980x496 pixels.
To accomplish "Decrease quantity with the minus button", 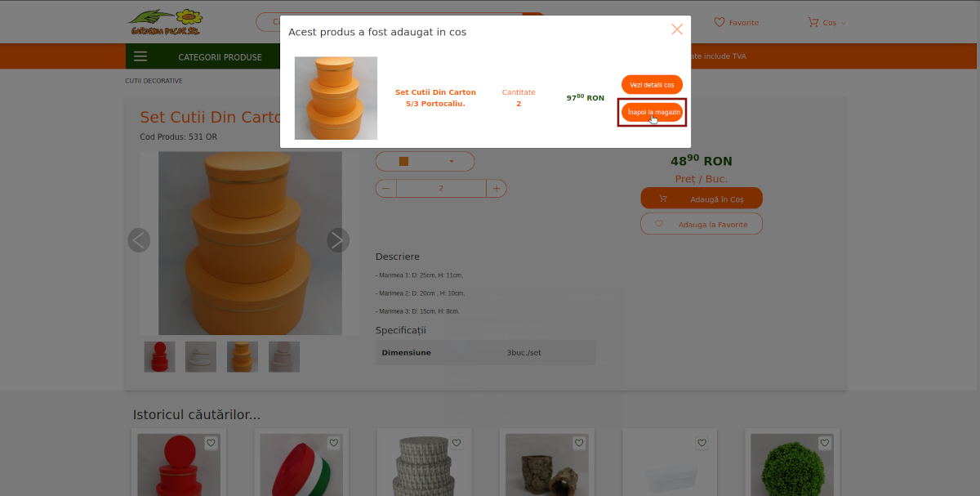I will coord(385,189).
